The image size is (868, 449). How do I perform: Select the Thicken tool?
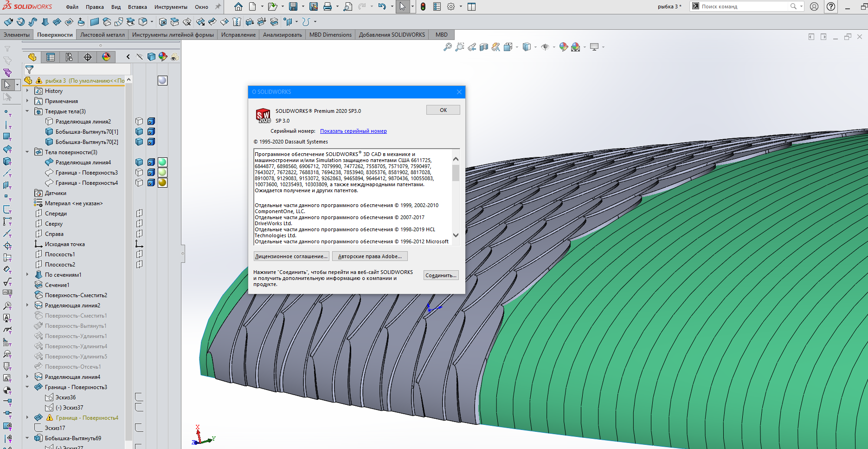(250, 22)
